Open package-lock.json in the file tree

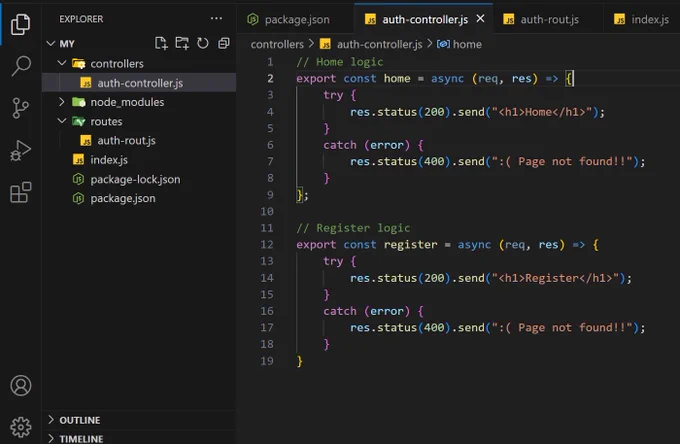pyautogui.click(x=139, y=179)
